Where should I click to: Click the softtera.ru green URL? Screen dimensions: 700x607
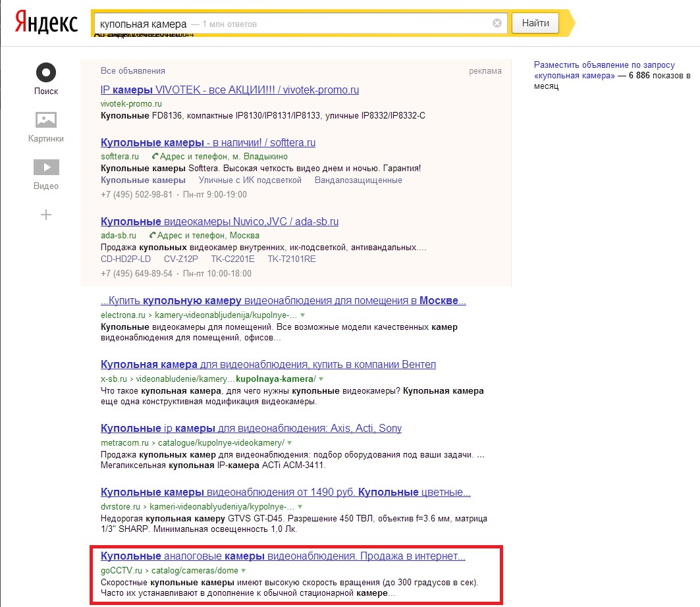click(120, 156)
